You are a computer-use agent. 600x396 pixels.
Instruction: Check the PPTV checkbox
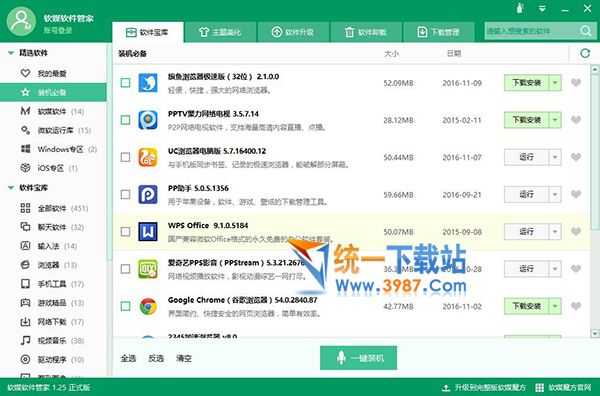[126, 120]
